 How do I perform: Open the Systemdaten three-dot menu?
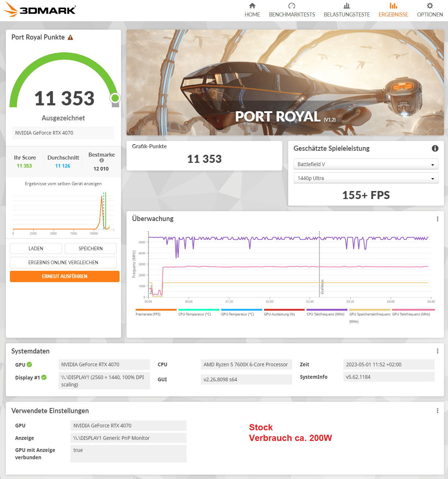click(437, 351)
